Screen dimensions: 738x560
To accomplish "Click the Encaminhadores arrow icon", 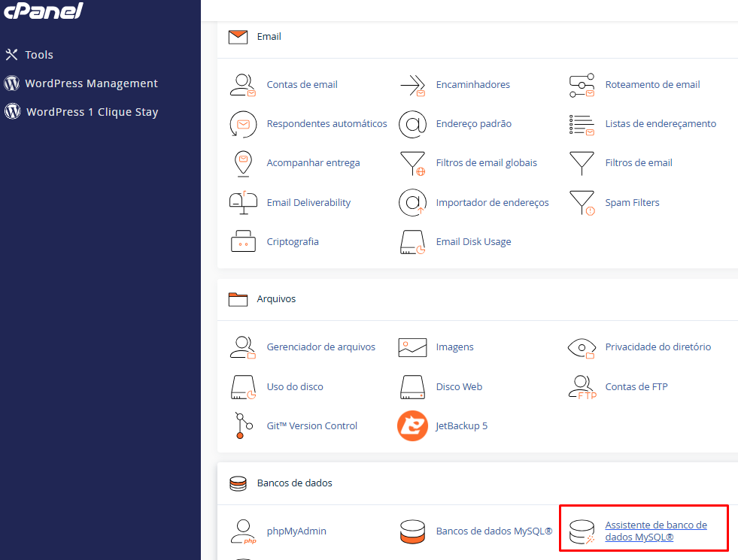I will [x=412, y=84].
